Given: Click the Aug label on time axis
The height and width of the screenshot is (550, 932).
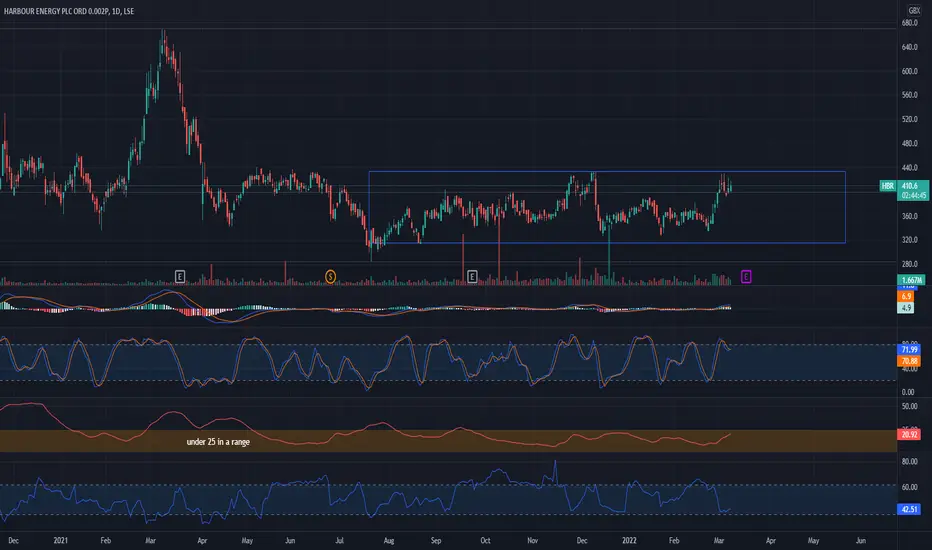Looking at the screenshot, I should (x=389, y=540).
